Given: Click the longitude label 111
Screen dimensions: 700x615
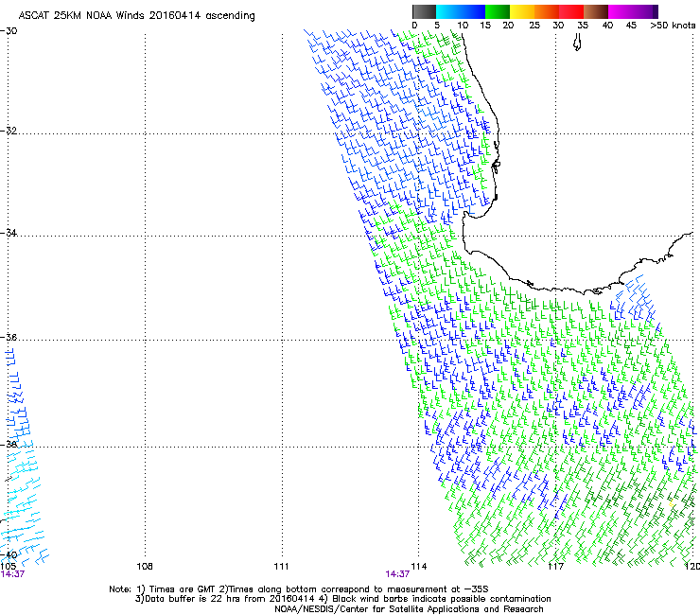Looking at the screenshot, I should coord(281,567).
